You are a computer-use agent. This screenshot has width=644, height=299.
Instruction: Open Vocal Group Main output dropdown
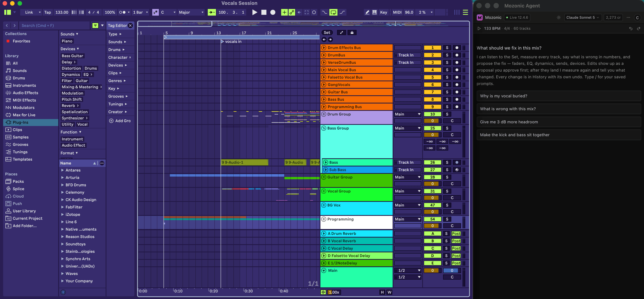click(x=407, y=191)
